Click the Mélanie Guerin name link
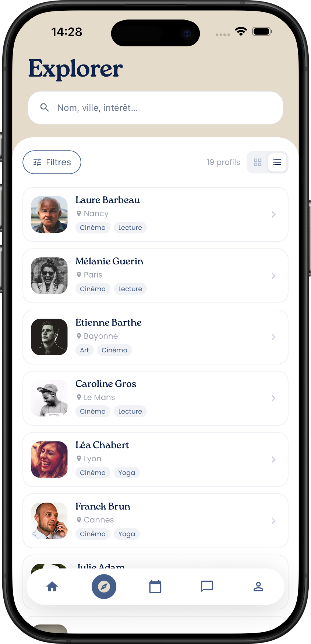 point(109,261)
